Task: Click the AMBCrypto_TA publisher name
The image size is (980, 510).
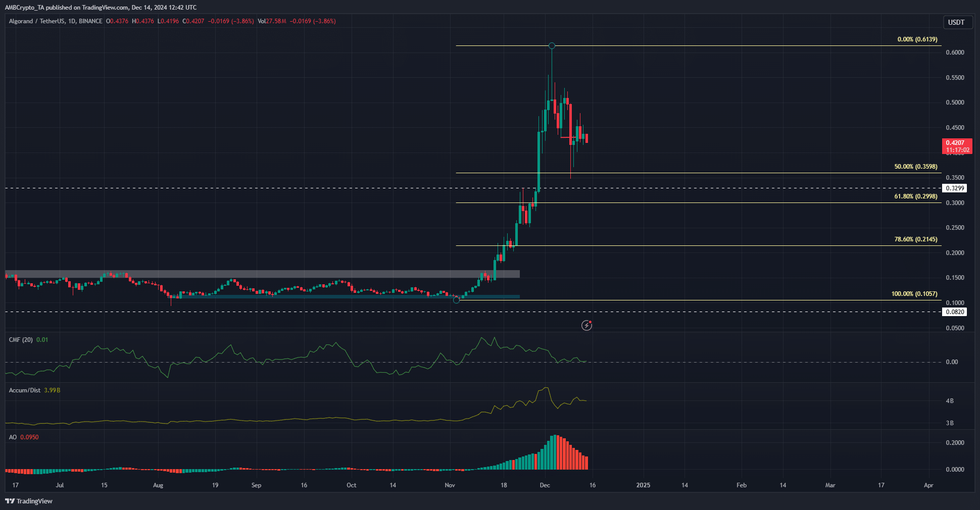Action: pyautogui.click(x=24, y=8)
